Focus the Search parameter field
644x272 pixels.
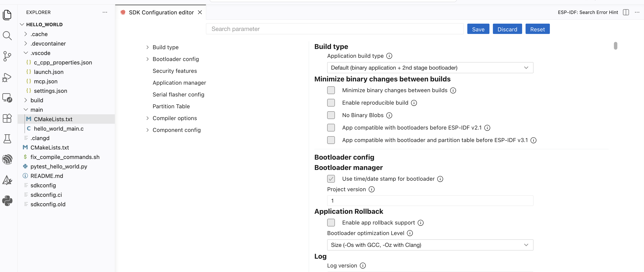click(335, 29)
